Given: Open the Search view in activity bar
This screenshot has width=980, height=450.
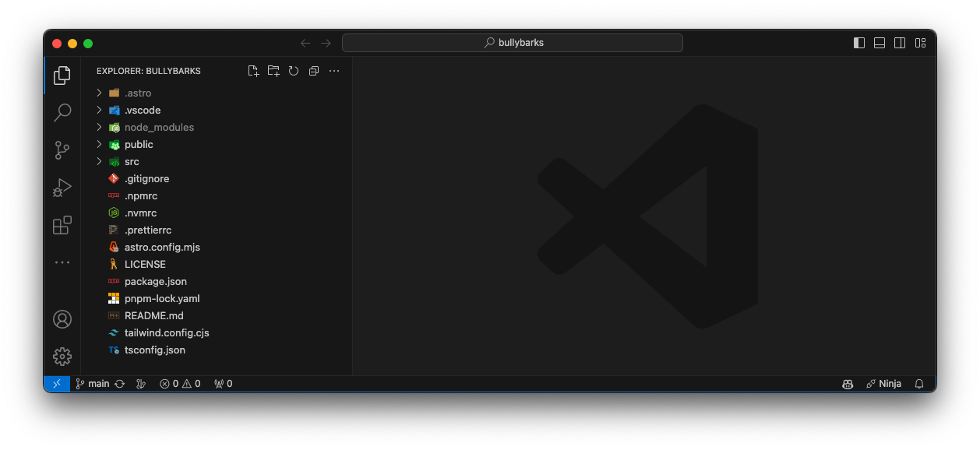Looking at the screenshot, I should tap(62, 113).
